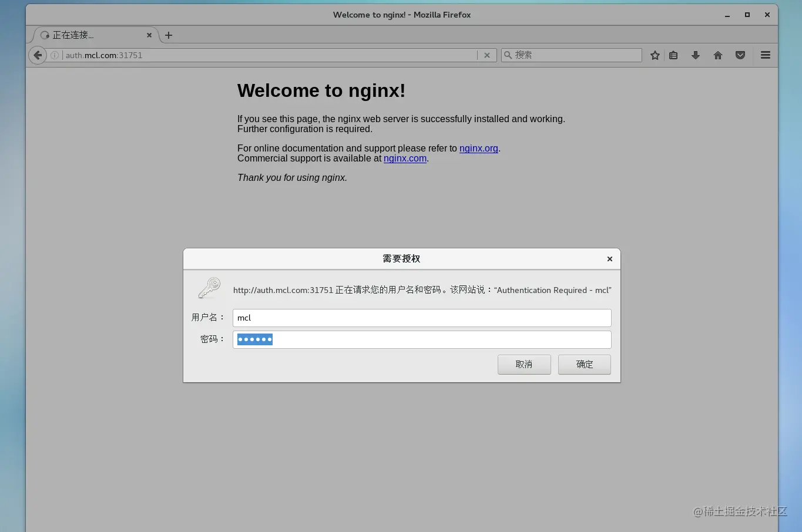The image size is (802, 532).
Task: Bookmark this page with the star icon
Action: coord(655,55)
